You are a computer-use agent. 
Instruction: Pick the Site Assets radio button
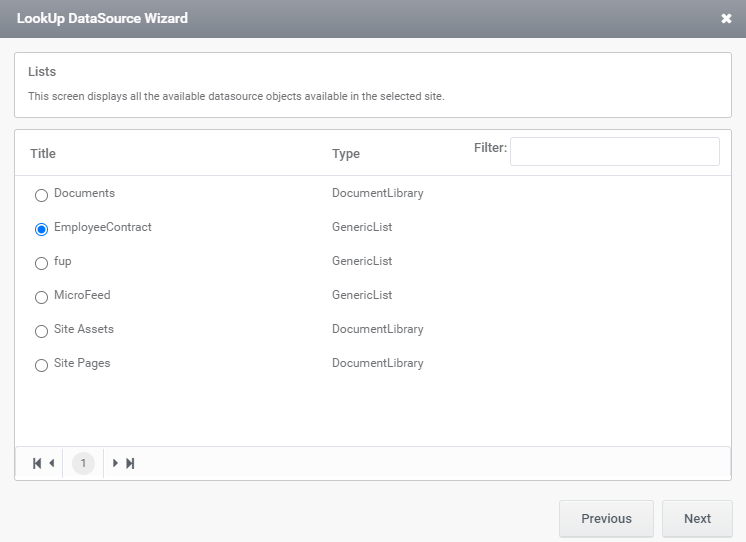coord(41,331)
